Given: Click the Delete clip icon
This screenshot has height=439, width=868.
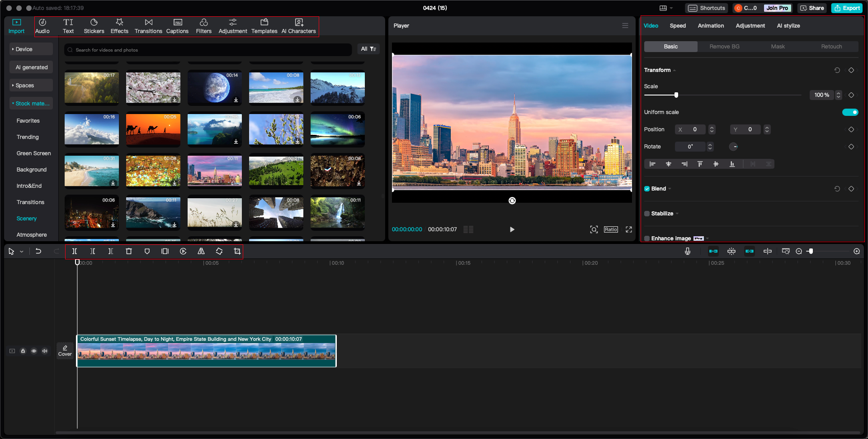Looking at the screenshot, I should point(129,251).
